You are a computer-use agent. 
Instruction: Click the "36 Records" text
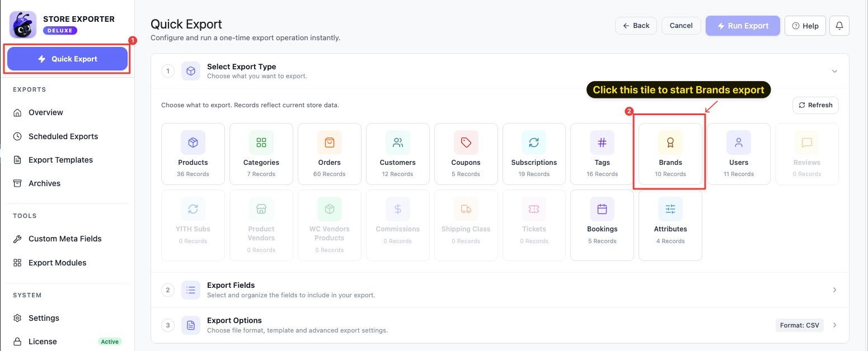pos(193,174)
